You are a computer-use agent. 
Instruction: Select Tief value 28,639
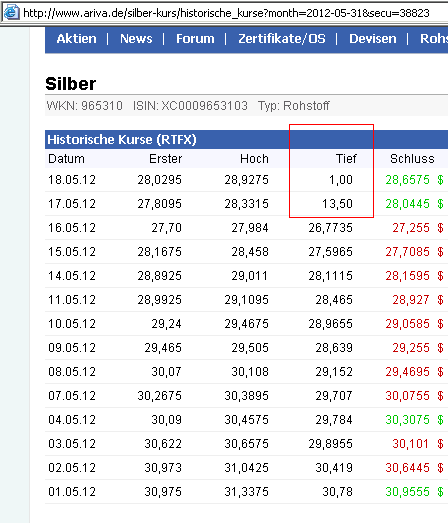click(334, 348)
